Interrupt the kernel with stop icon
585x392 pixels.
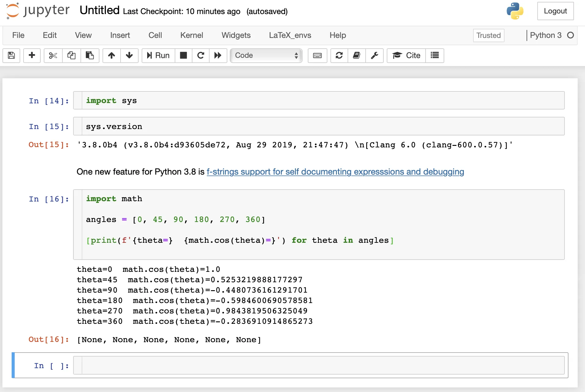coord(183,55)
